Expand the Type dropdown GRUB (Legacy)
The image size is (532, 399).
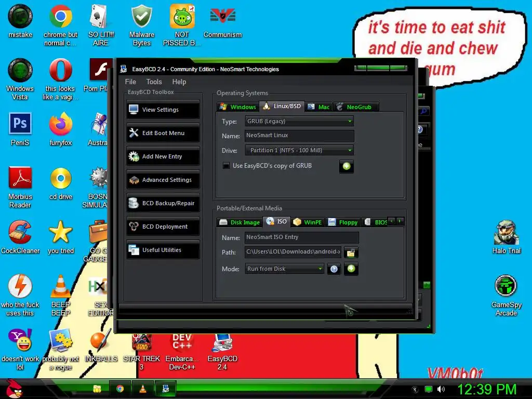click(x=299, y=121)
